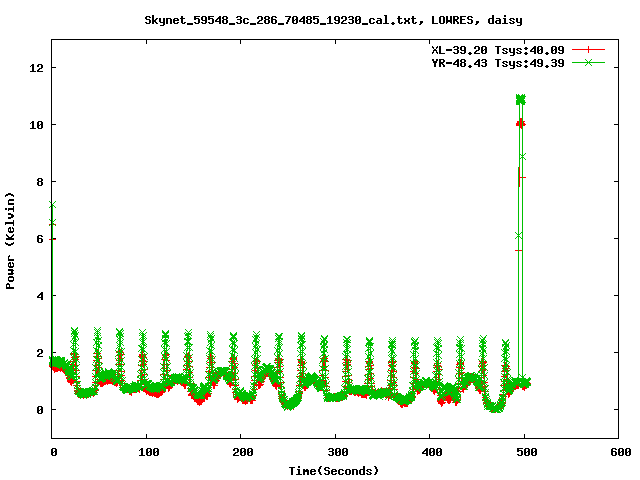Click the red calibration peak near 10 Kelvin
The width and height of the screenshot is (640, 480).
pyautogui.click(x=521, y=123)
